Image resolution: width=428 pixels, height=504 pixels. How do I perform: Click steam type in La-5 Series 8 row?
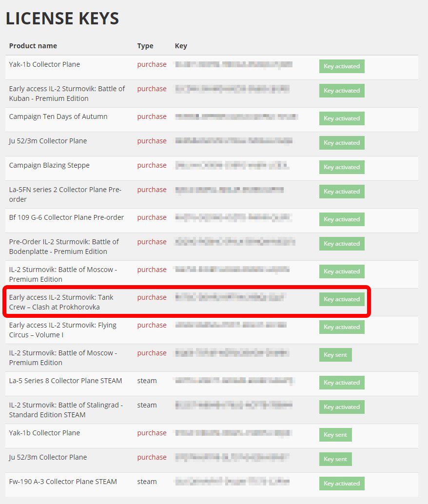click(x=147, y=381)
